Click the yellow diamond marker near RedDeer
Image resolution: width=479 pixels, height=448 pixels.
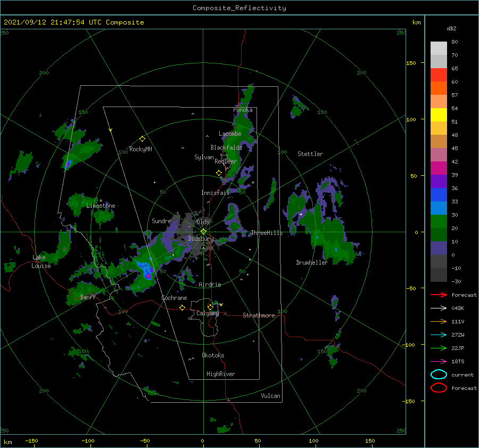point(219,173)
